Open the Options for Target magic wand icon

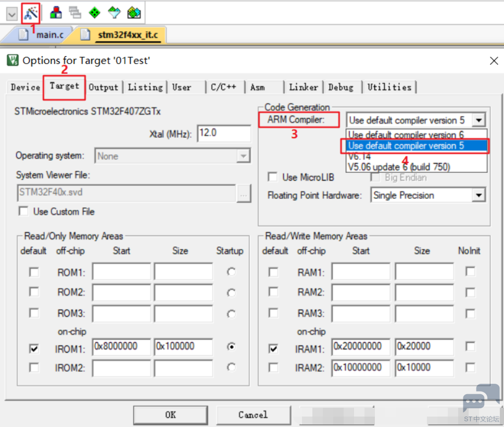click(x=31, y=12)
